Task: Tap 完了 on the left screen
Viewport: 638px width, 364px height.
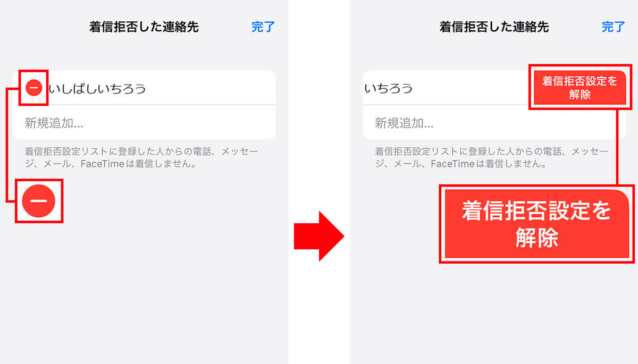Action: pyautogui.click(x=263, y=27)
